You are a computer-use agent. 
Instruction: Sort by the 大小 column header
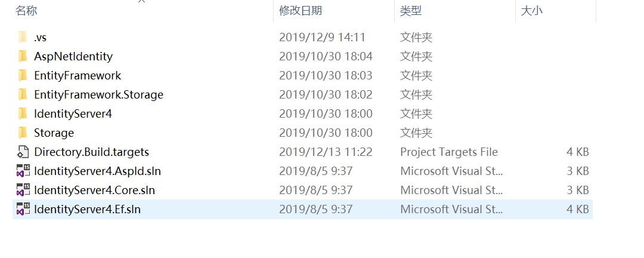532,11
